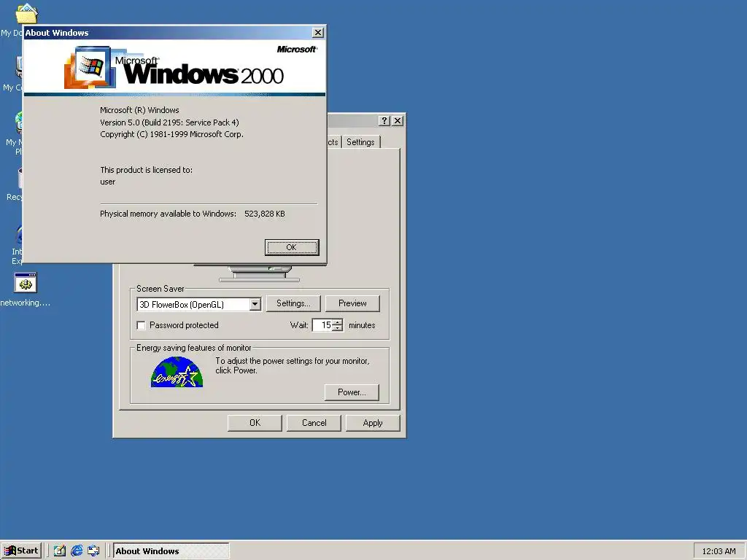The height and width of the screenshot is (560, 747).
Task: Click the 'This product is licensed to:' label
Action: pos(146,170)
